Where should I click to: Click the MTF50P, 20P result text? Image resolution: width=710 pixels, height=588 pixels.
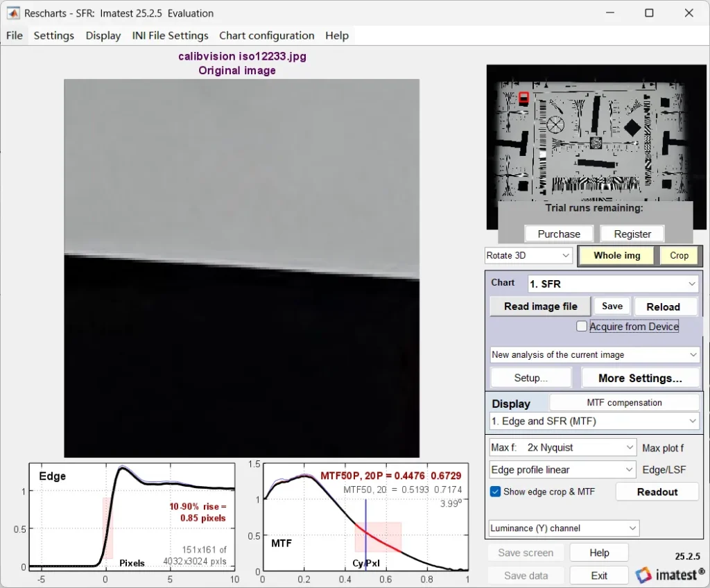tap(391, 476)
